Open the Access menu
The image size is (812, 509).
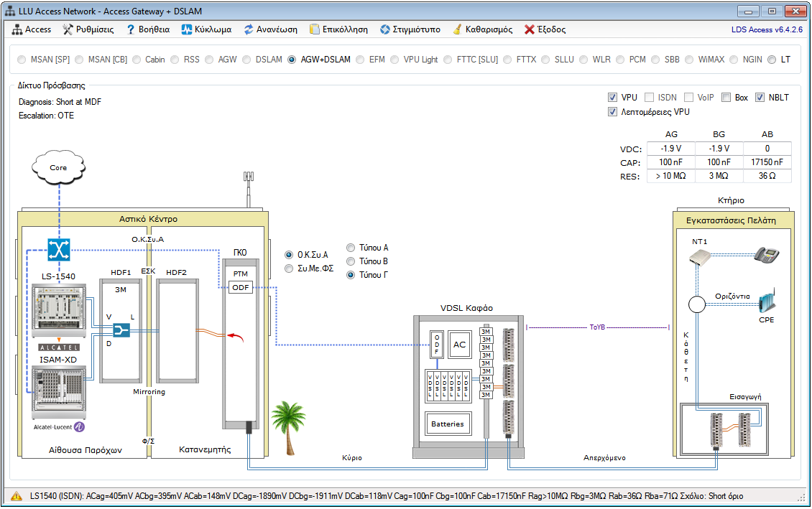point(32,29)
